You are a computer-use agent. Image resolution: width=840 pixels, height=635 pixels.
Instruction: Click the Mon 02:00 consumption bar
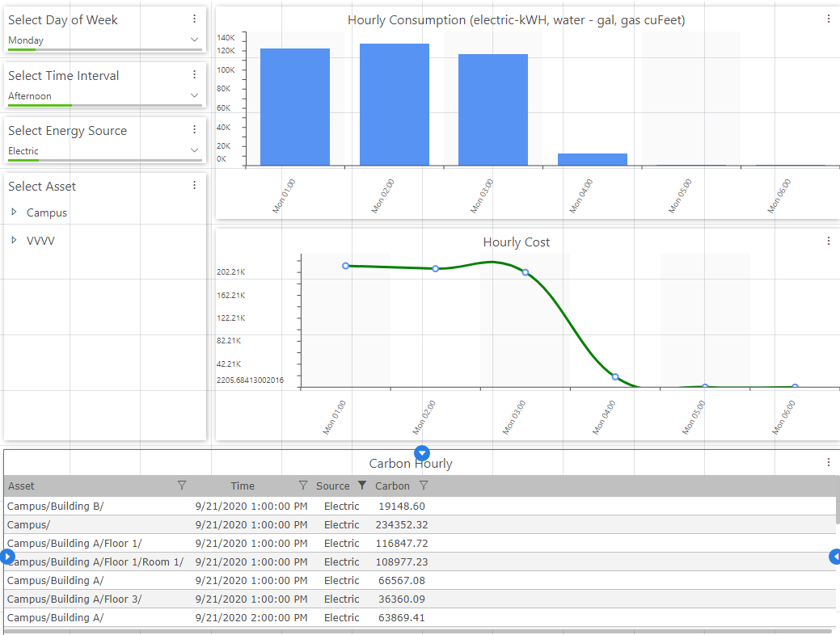(395, 104)
